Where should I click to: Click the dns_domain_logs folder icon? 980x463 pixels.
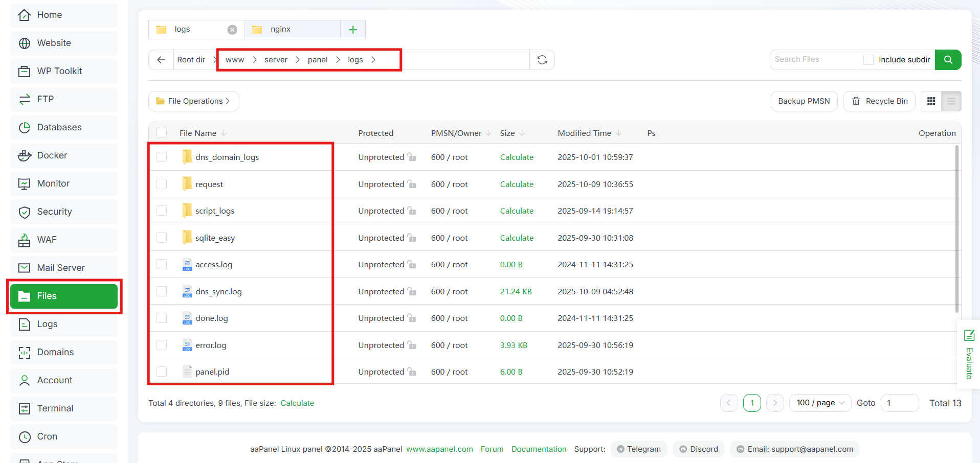click(187, 157)
